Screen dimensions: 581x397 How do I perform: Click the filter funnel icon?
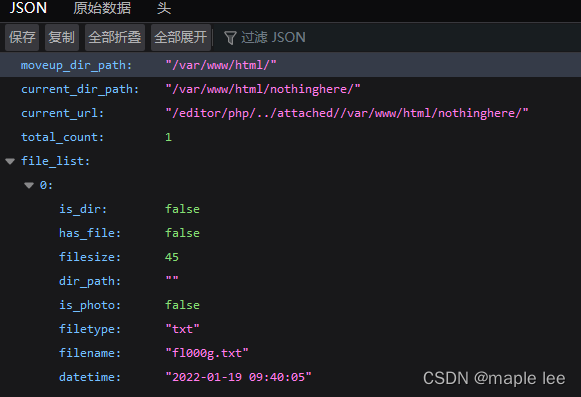[x=230, y=38]
